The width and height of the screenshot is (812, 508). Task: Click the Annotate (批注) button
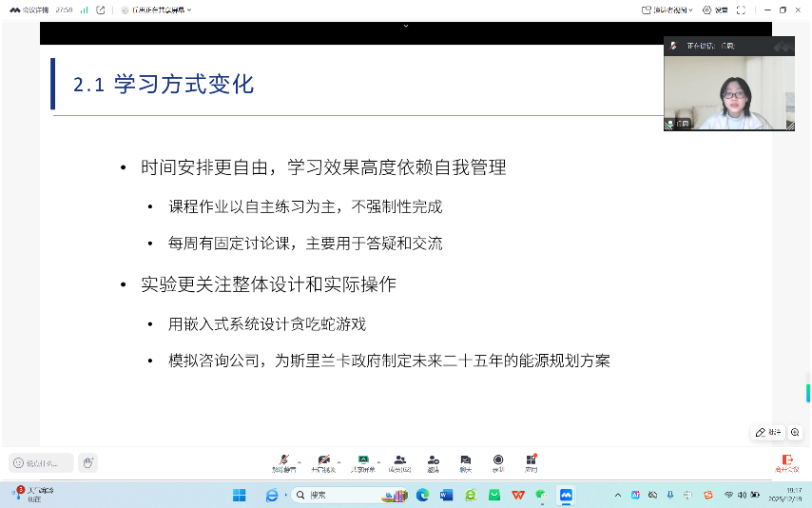(x=767, y=432)
